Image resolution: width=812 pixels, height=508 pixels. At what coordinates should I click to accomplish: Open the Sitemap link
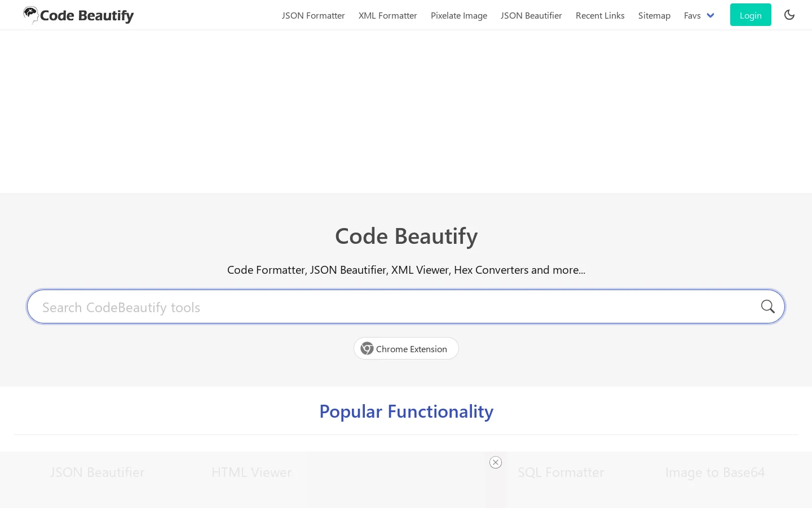[654, 15]
